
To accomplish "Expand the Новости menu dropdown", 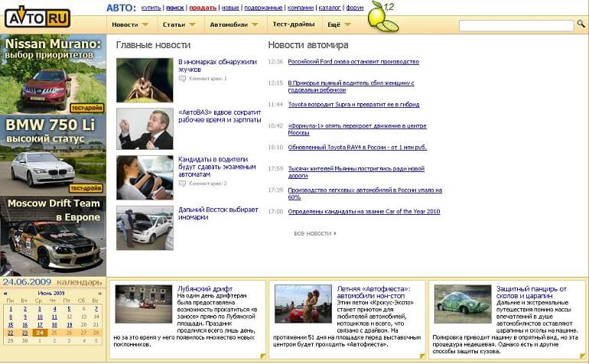I will [x=145, y=24].
